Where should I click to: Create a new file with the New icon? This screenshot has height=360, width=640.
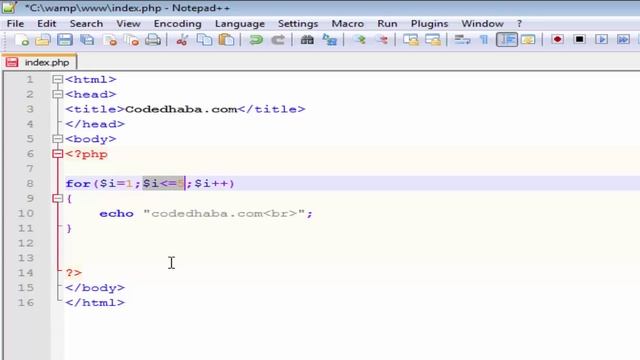coord(22,40)
